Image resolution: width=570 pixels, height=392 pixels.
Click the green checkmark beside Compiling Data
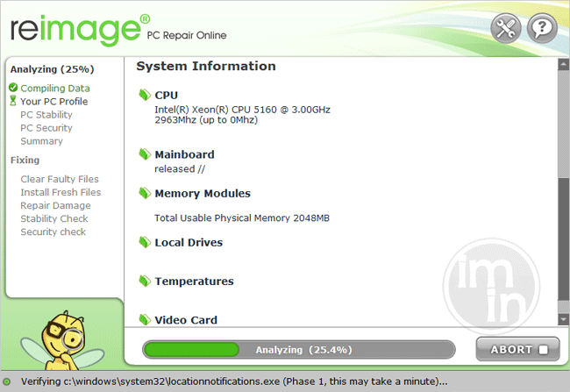click(x=13, y=88)
